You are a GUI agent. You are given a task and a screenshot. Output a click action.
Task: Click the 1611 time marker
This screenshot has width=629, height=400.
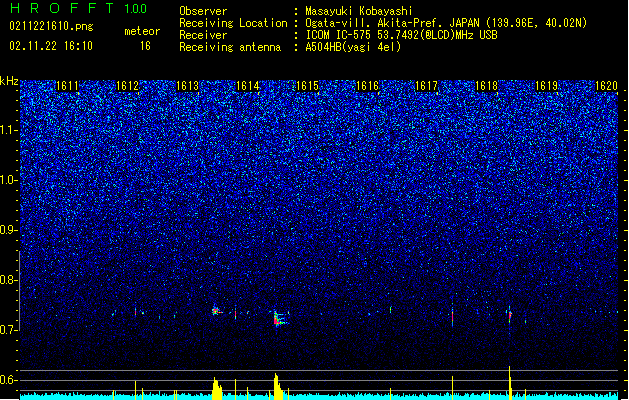(67, 86)
